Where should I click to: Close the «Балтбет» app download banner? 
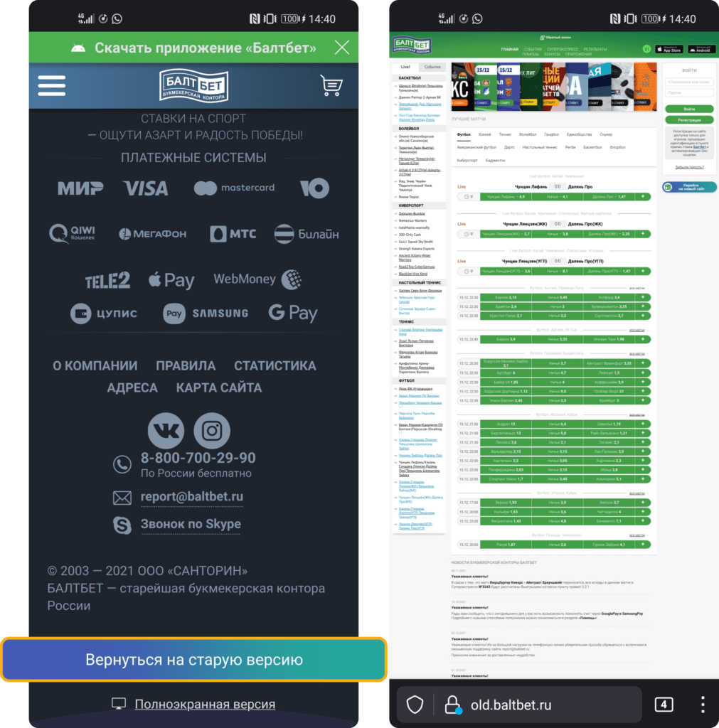point(341,48)
